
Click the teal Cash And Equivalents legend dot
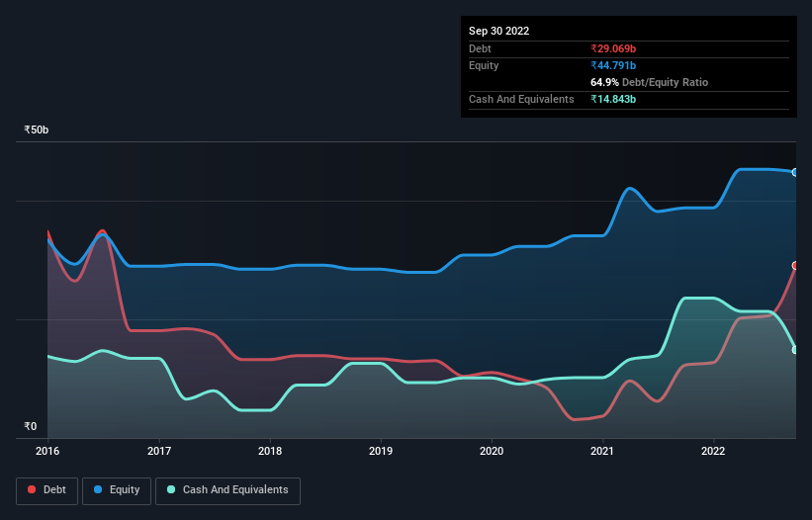coord(171,489)
